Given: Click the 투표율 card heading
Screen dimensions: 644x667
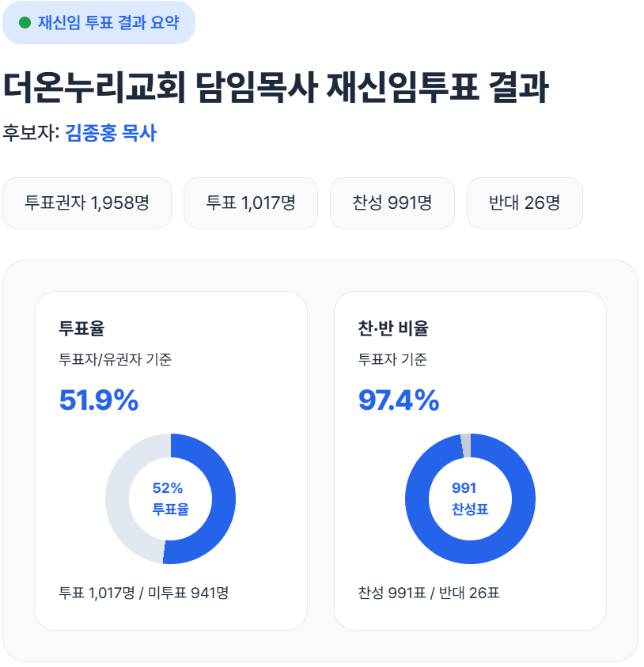Looking at the screenshot, I should pos(82,328).
